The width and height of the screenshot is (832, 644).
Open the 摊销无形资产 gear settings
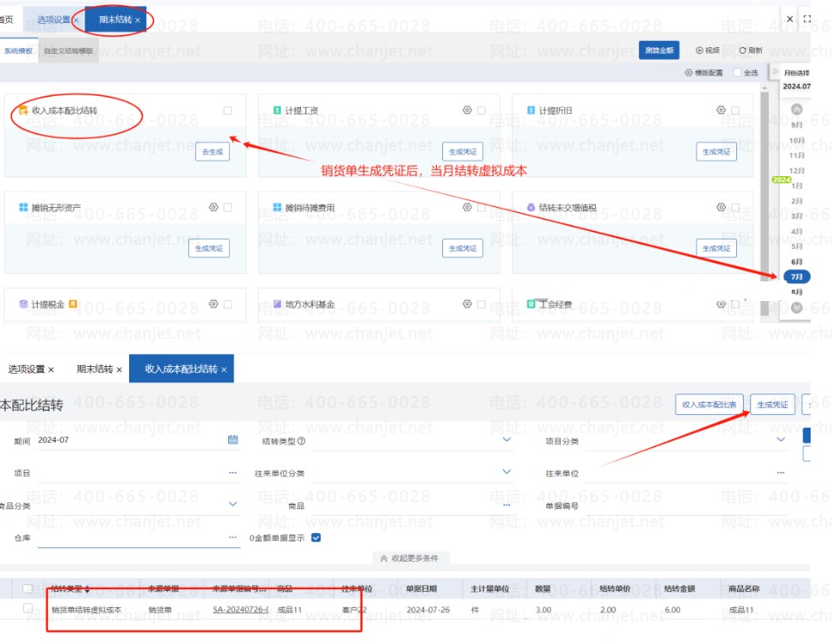pos(213,207)
